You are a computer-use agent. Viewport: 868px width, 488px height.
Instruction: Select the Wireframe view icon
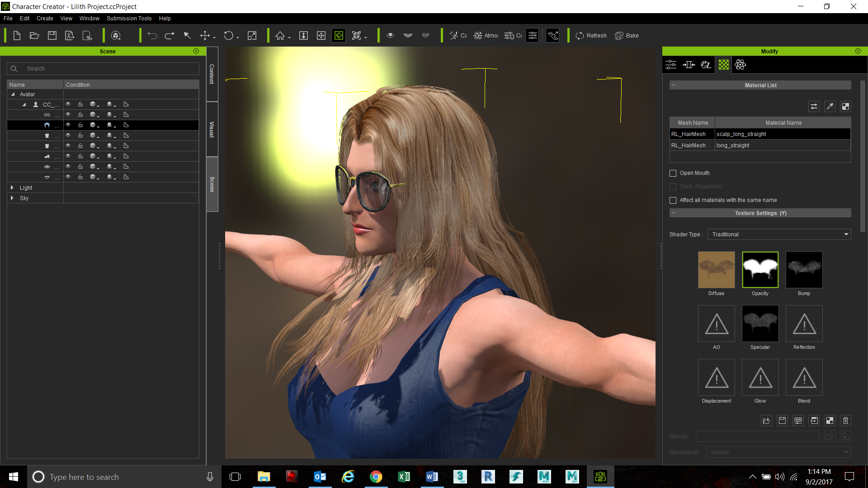coord(357,36)
